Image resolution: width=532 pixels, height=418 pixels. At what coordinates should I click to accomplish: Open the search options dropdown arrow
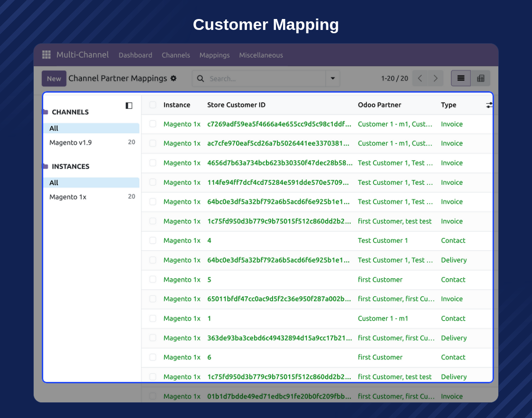point(332,78)
